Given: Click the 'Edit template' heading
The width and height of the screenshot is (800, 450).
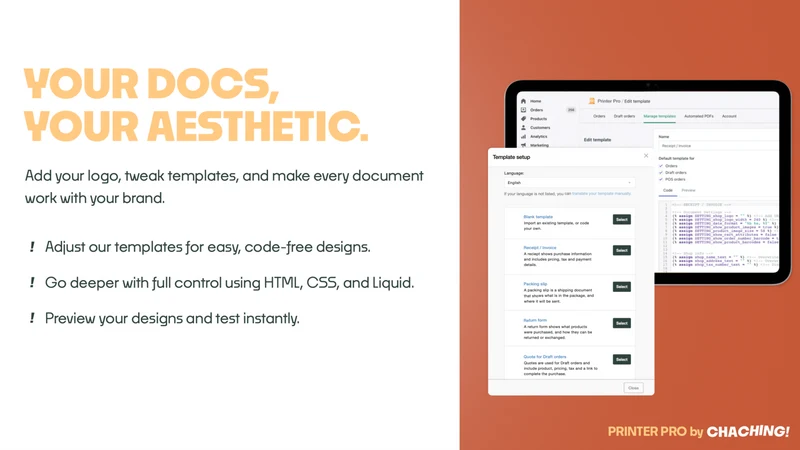Looking at the screenshot, I should pyautogui.click(x=597, y=140).
